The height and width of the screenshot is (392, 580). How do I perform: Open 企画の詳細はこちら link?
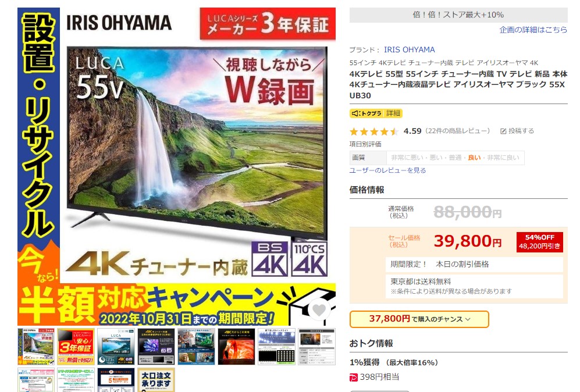point(533,30)
